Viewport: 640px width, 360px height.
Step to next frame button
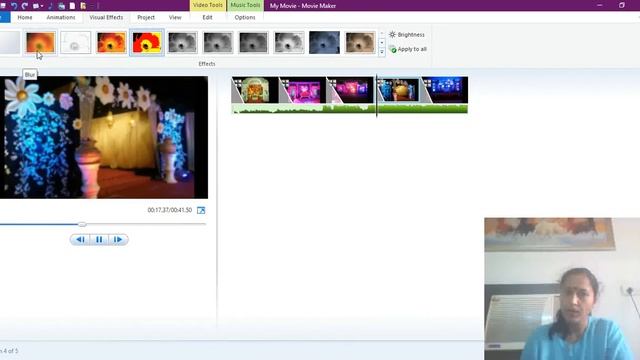[118, 240]
